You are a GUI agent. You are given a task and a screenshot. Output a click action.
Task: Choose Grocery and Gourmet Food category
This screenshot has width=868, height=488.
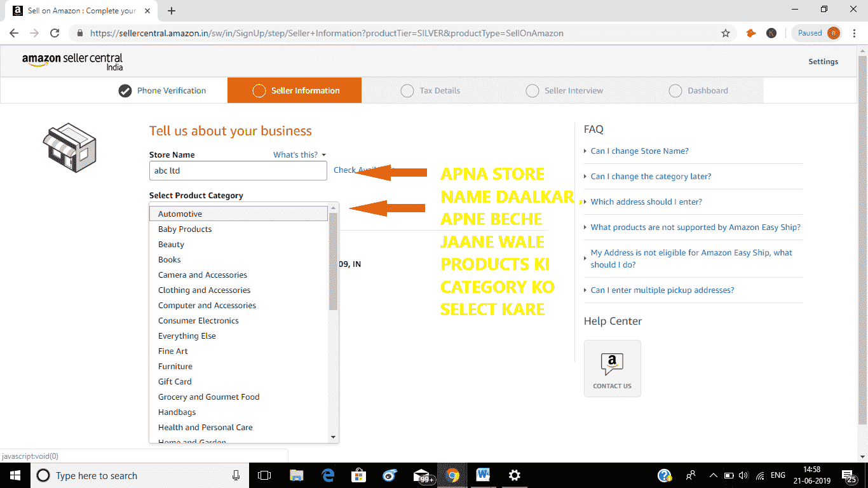(x=238, y=397)
